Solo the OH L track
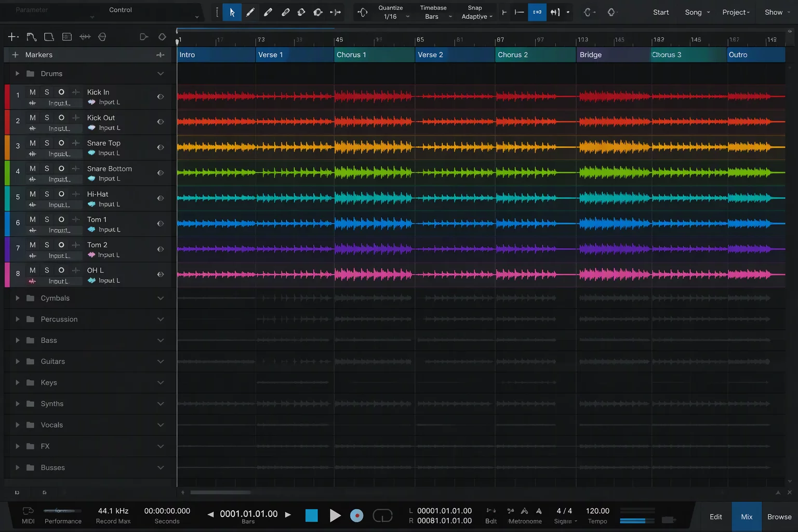Viewport: 798px width, 532px height. coord(47,270)
